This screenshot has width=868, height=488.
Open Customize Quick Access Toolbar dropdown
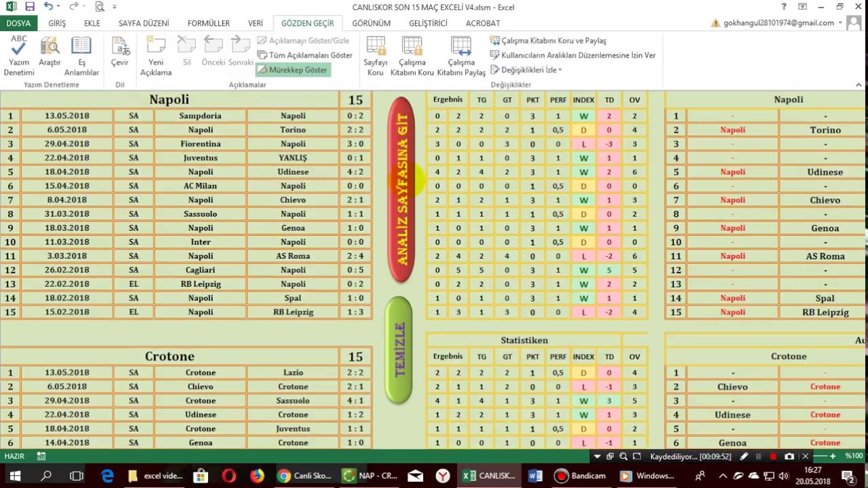115,7
